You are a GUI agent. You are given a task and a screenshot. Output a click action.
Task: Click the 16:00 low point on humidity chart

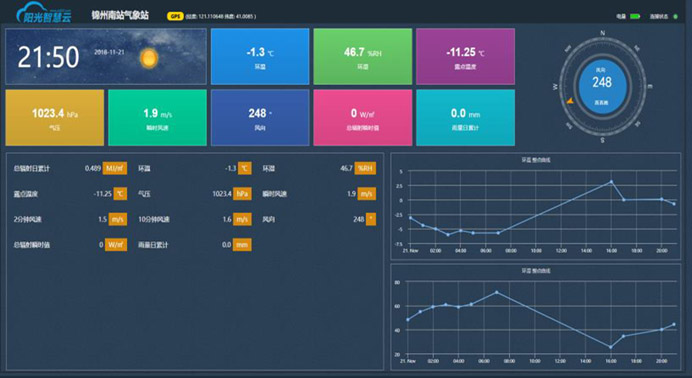click(x=611, y=347)
